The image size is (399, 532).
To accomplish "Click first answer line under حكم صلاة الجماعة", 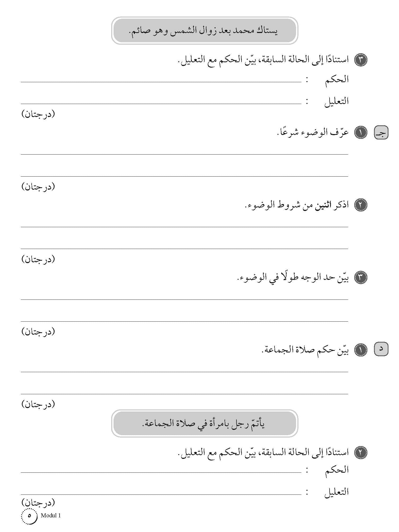I will coord(184,372).
